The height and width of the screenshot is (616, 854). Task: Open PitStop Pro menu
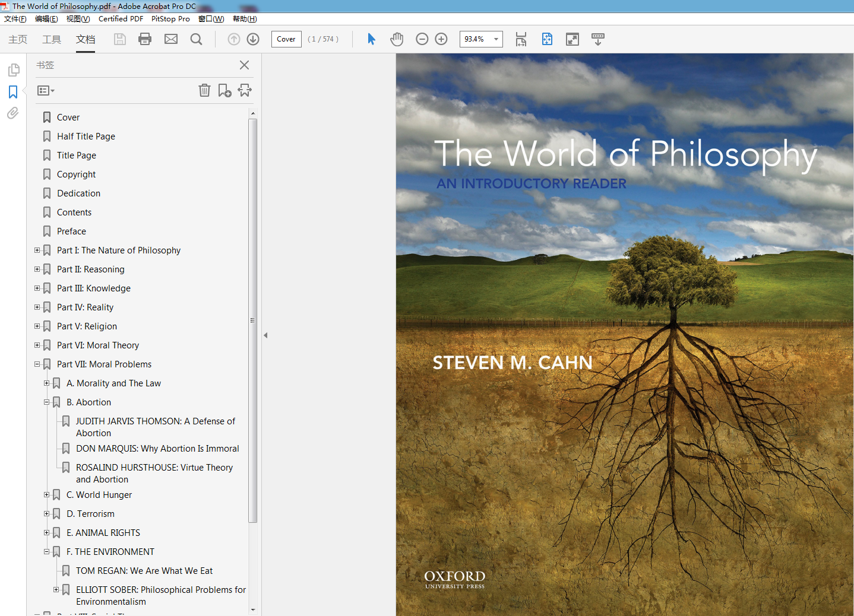[x=170, y=19]
